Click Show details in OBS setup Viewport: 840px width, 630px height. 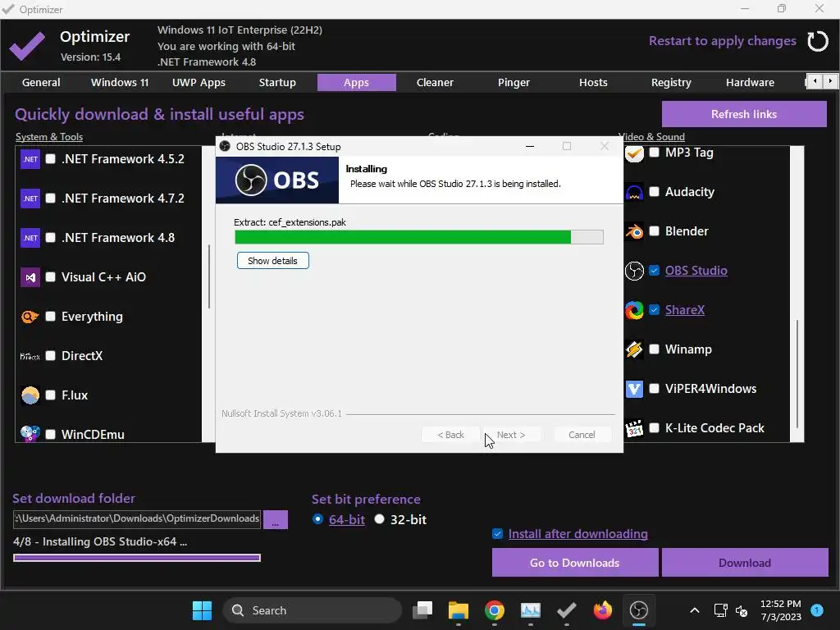click(272, 261)
